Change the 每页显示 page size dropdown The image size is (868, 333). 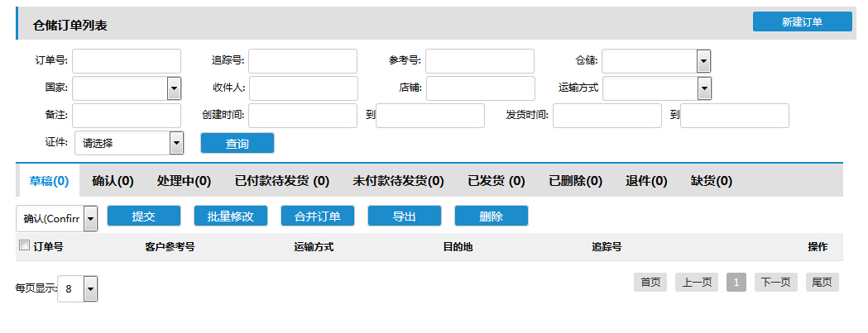coord(78,288)
